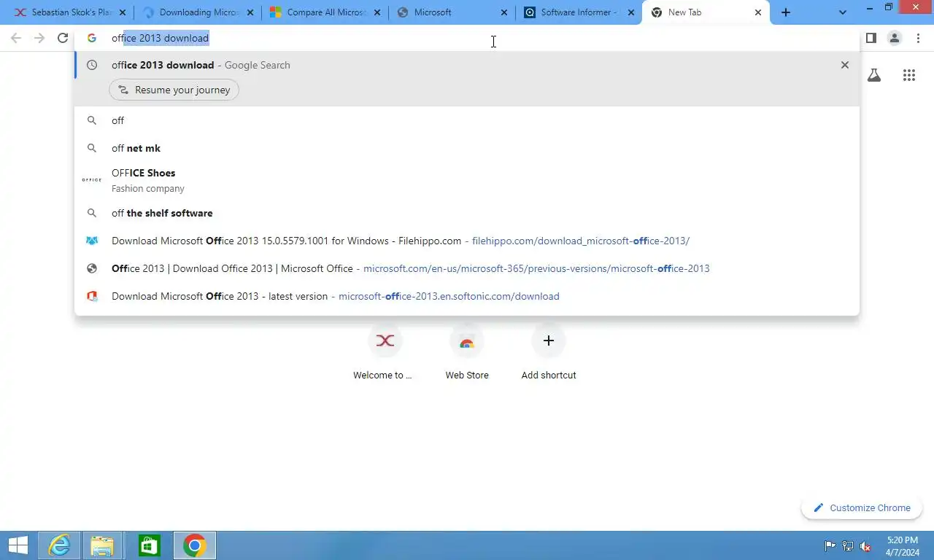934x560 pixels.
Task: Open Softonic Office 2013 download suggestion
Action: click(467, 296)
